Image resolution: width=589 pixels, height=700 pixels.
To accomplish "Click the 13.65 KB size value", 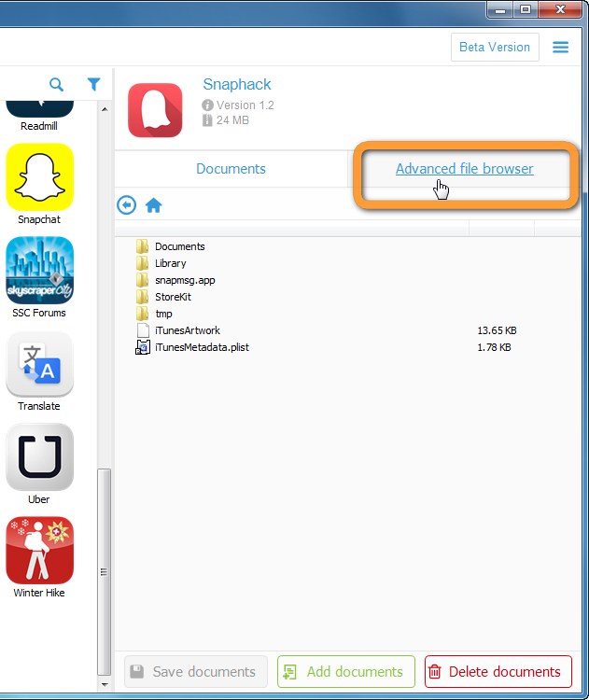I will coord(497,330).
